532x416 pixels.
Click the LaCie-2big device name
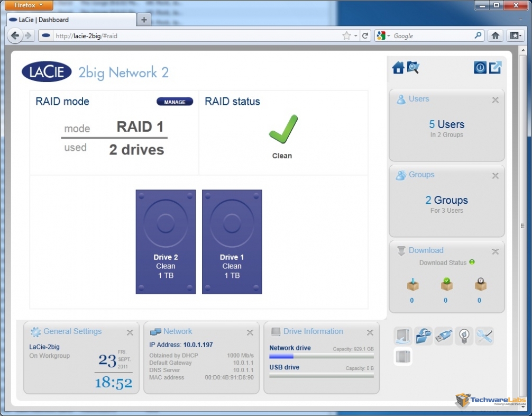point(44,347)
